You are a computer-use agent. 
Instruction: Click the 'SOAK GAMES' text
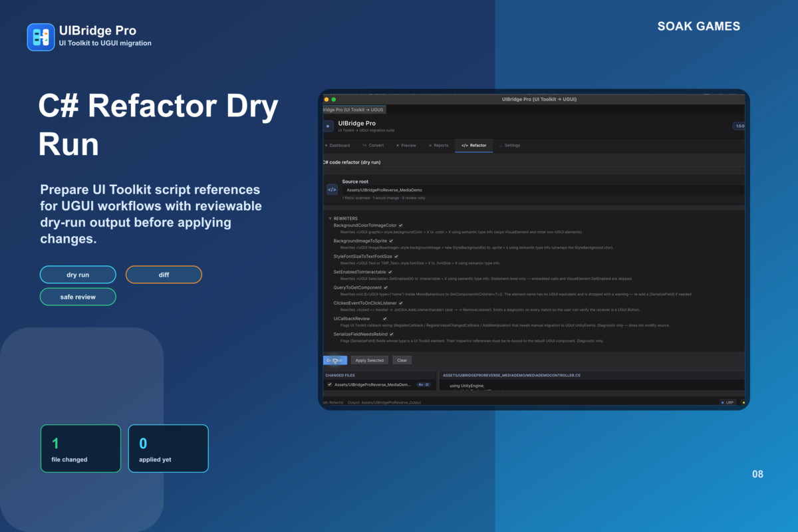tap(699, 27)
